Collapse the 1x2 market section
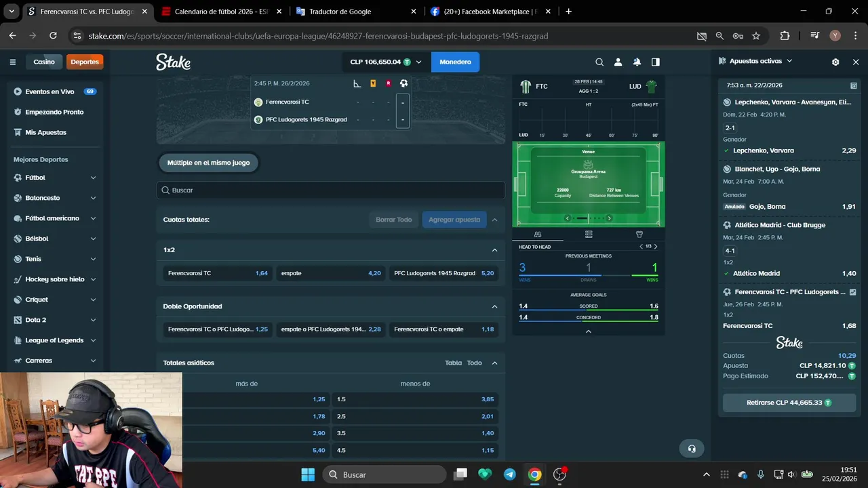The width and height of the screenshot is (868, 488). coord(494,250)
